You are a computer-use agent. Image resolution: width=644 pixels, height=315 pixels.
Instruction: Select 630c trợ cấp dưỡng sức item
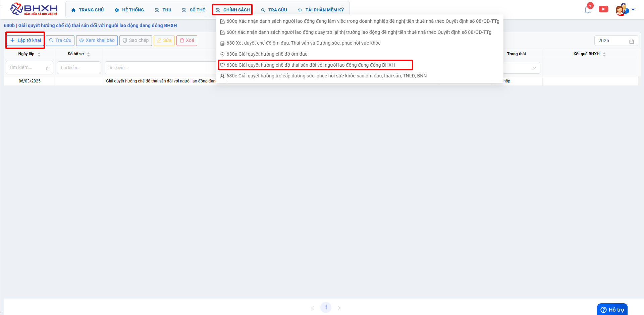point(360,76)
